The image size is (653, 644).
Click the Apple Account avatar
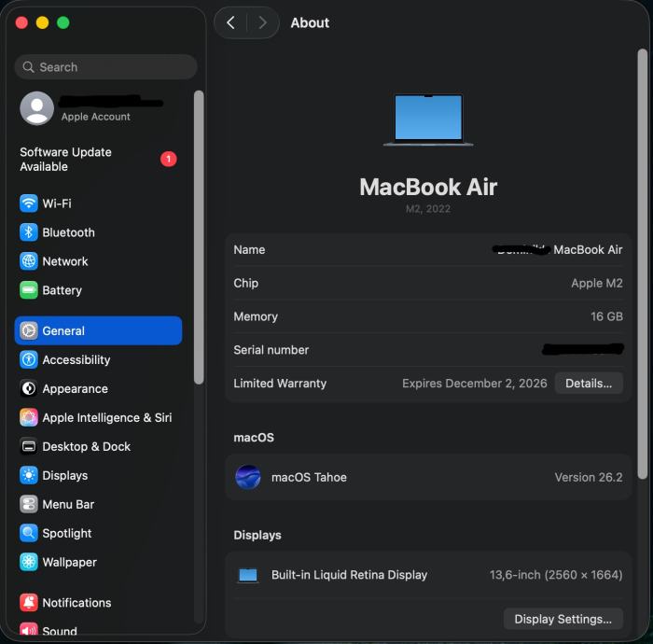point(37,108)
